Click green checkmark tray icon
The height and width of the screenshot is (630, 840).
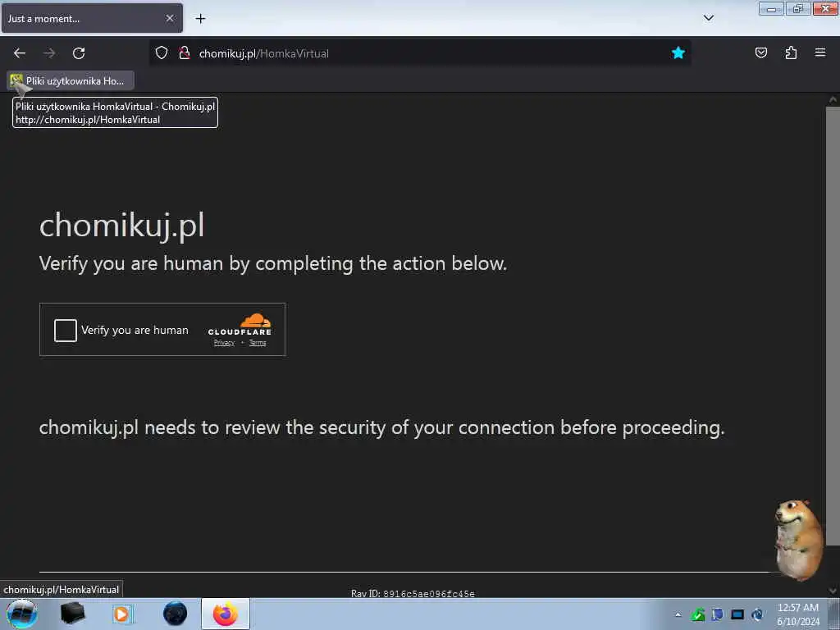(697, 615)
